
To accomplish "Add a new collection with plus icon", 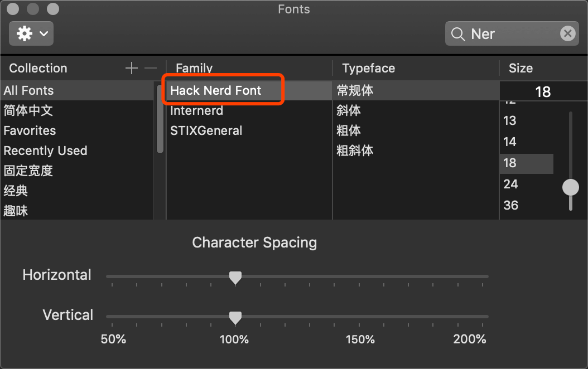I will click(x=131, y=68).
